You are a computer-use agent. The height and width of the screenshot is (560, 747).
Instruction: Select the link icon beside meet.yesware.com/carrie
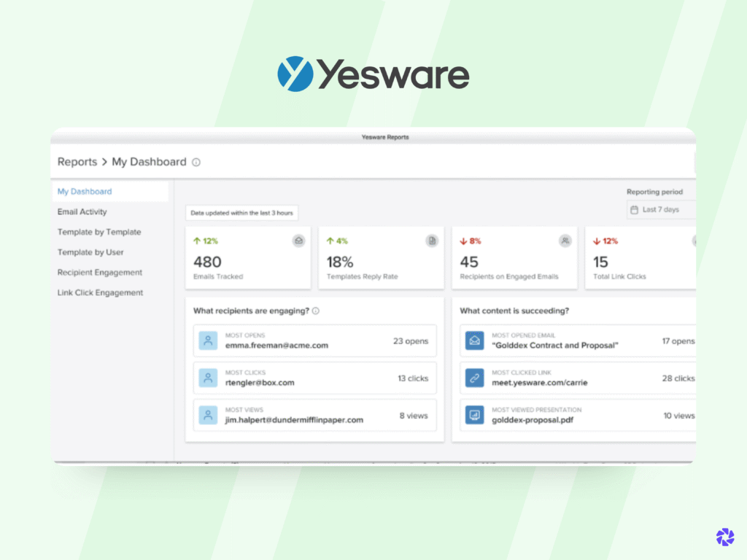[474, 378]
